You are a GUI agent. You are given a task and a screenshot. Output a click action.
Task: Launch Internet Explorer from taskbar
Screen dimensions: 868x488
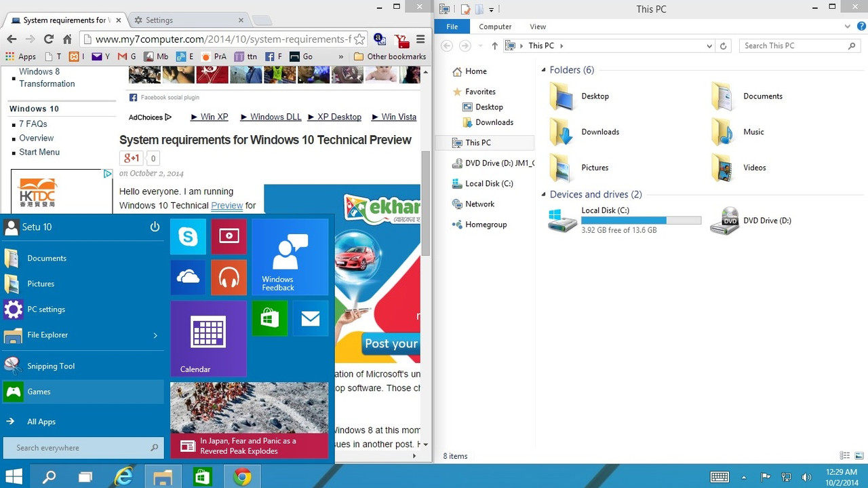click(x=123, y=476)
